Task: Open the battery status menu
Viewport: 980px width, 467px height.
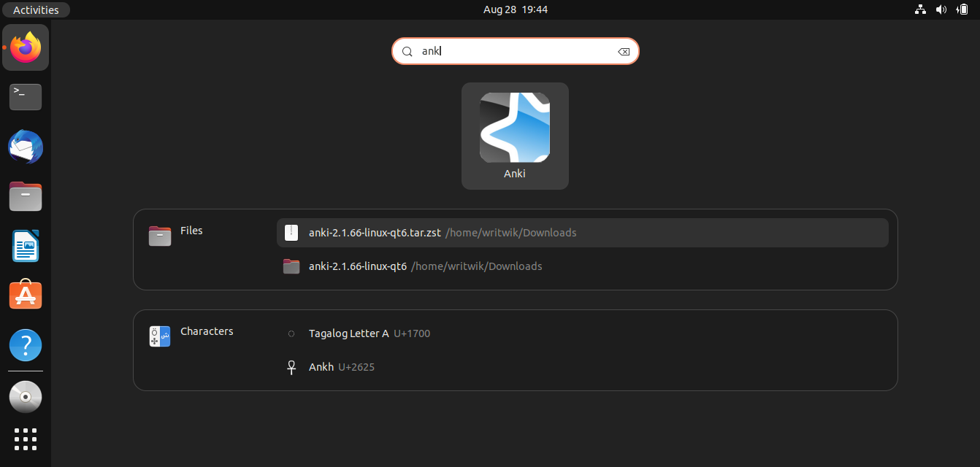Action: coord(962,9)
